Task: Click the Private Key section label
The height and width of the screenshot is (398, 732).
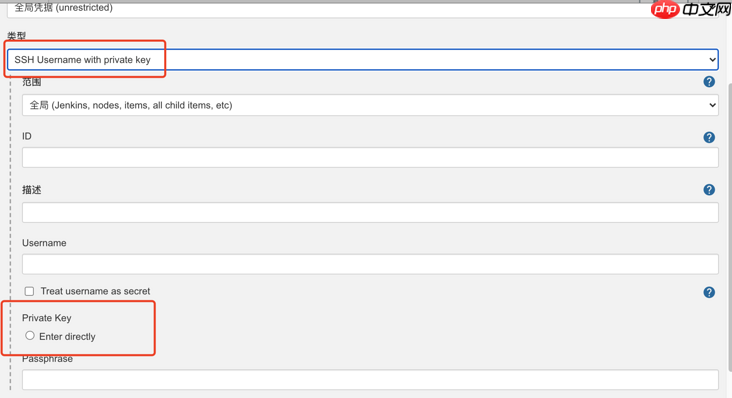Action: pyautogui.click(x=47, y=318)
